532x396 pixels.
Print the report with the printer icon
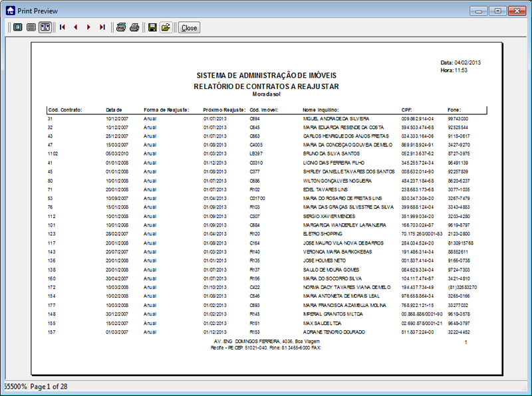click(134, 27)
